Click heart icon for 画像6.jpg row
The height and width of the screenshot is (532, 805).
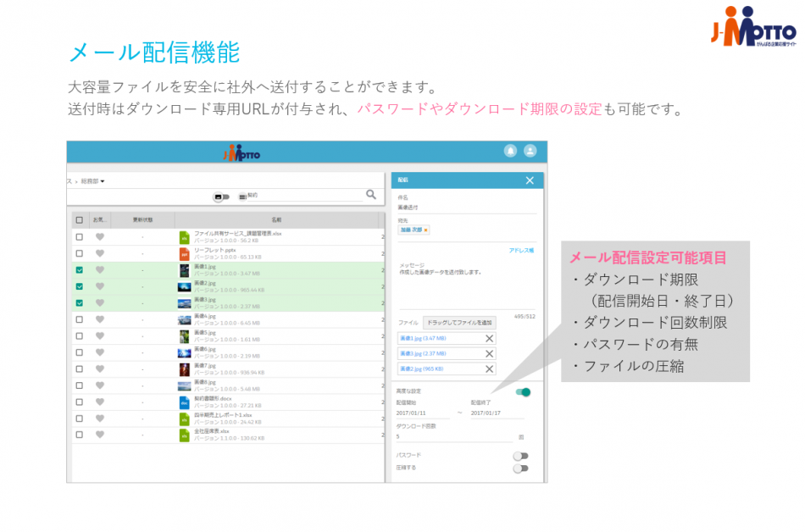(x=100, y=352)
